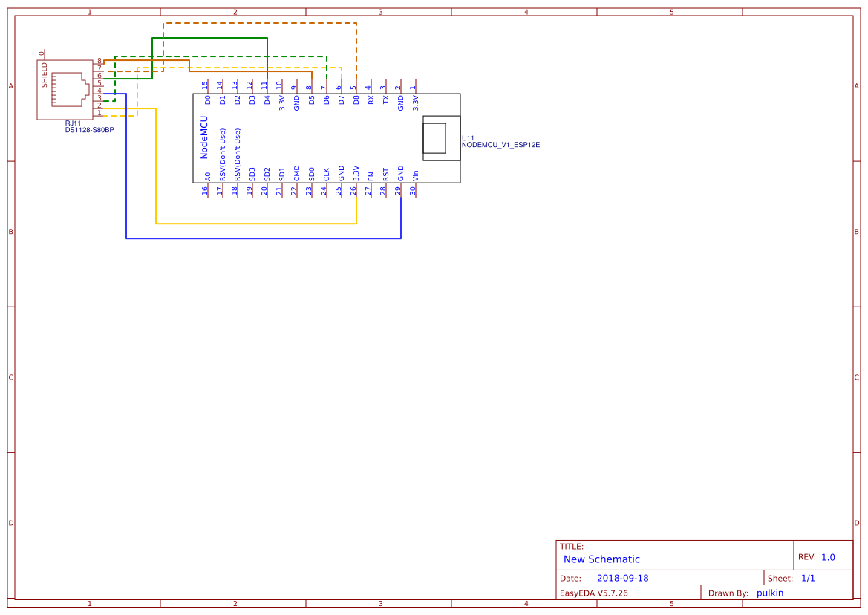The width and height of the screenshot is (868, 615).
Task: Select the New Schematic title text
Action: coord(601,559)
